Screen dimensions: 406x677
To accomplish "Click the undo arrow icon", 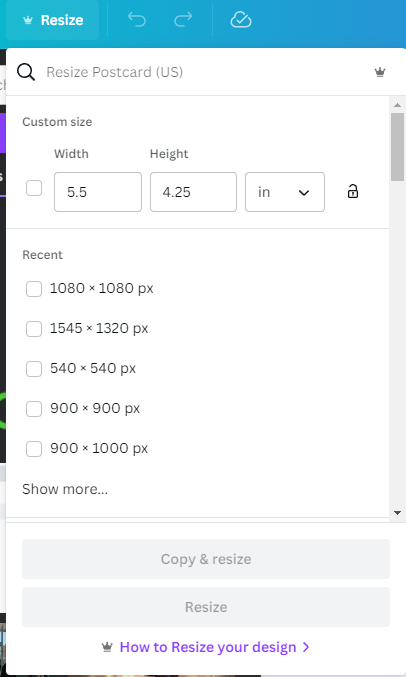I will coord(137,20).
